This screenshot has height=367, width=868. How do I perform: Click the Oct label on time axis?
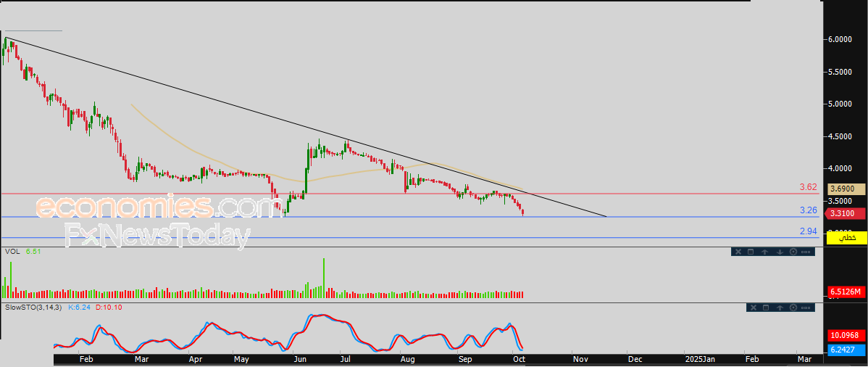coord(519,360)
